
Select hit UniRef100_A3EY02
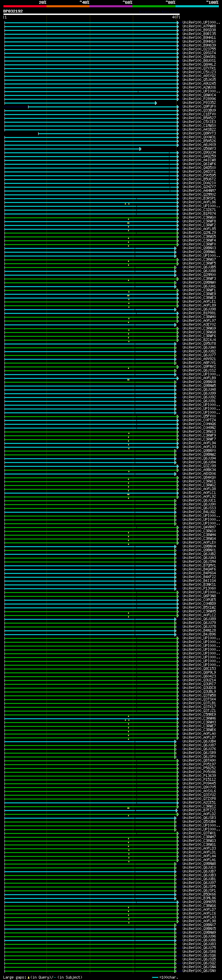click(x=199, y=324)
